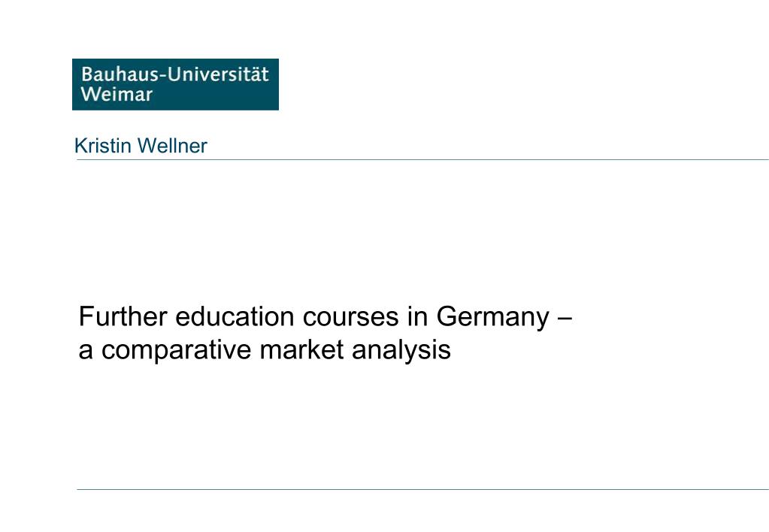The height and width of the screenshot is (532, 769).
Task: Click the horizontal line below the author name
Action: (422, 160)
